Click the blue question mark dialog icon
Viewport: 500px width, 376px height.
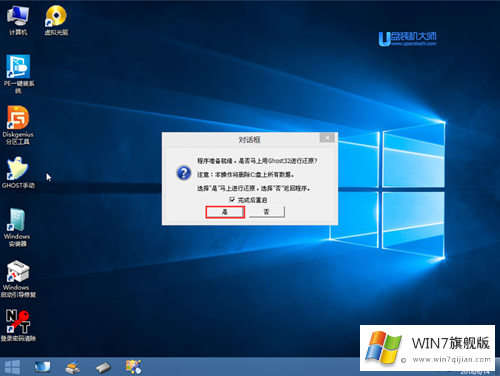tap(184, 173)
